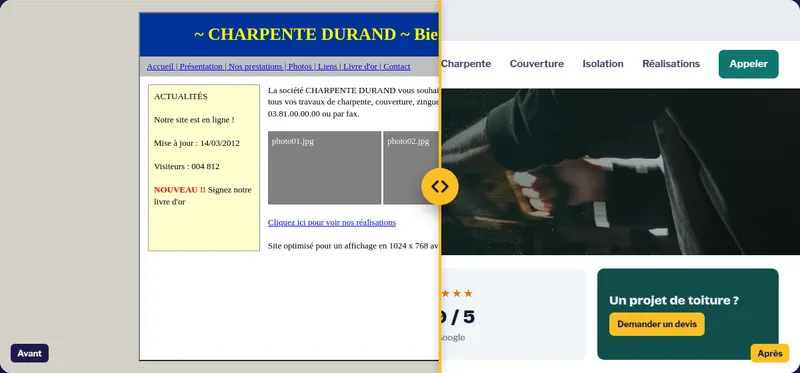Open the Liens link in old navigation
The image size is (800, 373).
328,67
